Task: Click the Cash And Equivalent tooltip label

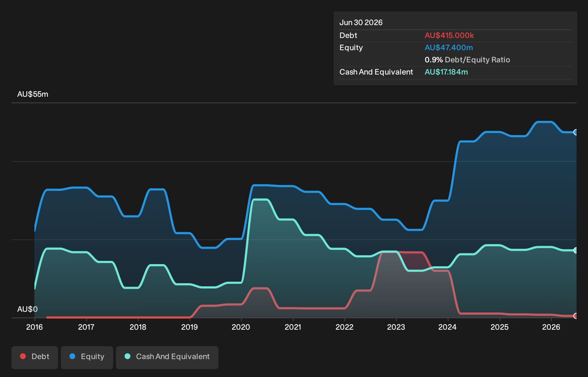Action: (376, 72)
